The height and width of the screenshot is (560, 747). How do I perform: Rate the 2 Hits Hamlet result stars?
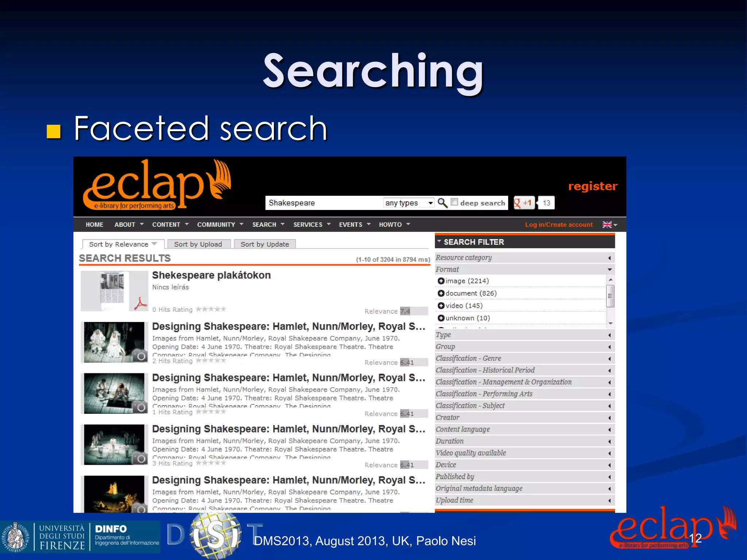[x=211, y=361]
